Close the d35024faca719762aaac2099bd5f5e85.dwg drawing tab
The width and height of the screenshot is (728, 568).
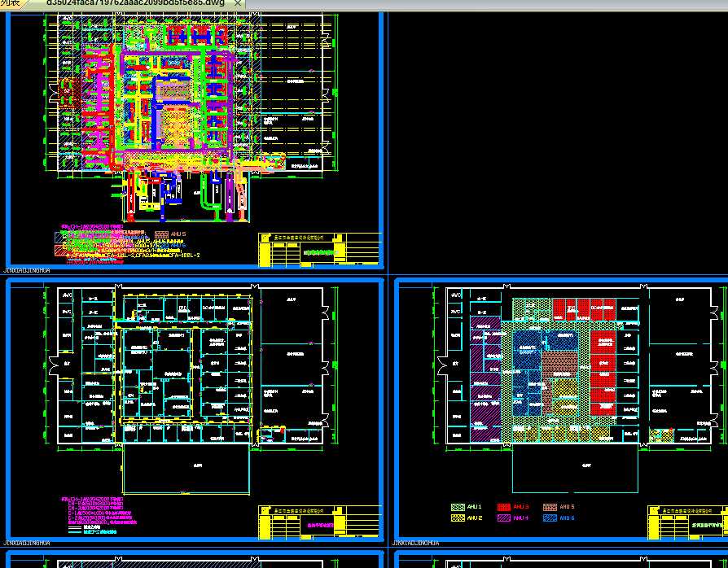pos(237,2)
